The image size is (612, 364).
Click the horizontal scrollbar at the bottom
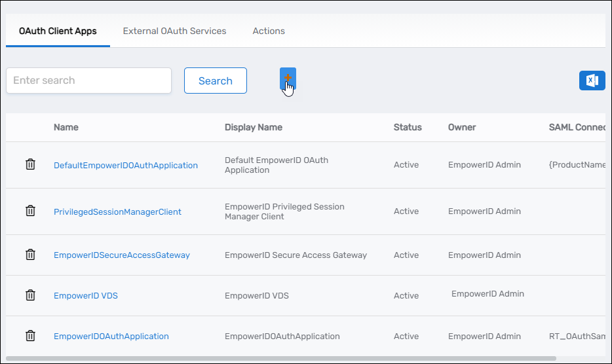pyautogui.click(x=281, y=358)
